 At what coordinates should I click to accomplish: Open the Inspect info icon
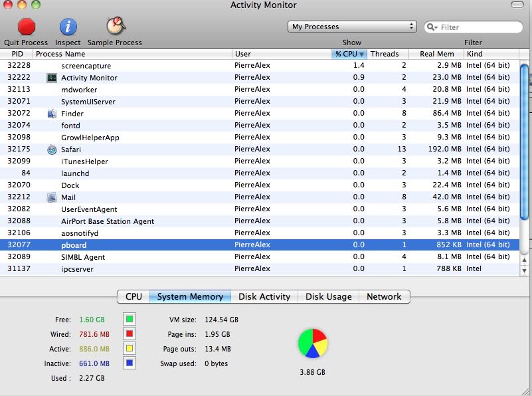coord(68,27)
